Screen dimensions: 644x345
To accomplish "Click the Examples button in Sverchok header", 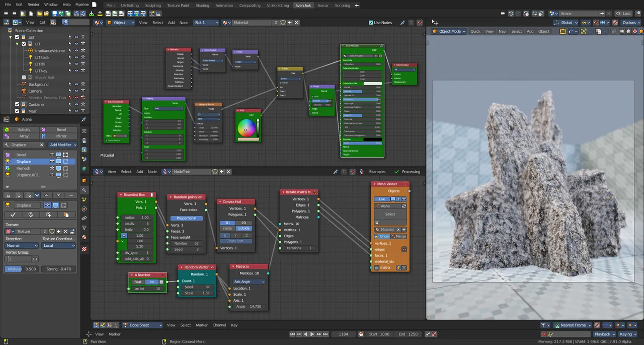I will [x=377, y=172].
